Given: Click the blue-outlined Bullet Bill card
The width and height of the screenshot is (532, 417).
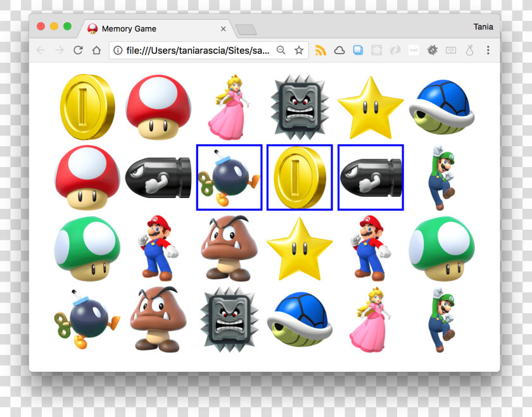Looking at the screenshot, I should [370, 178].
